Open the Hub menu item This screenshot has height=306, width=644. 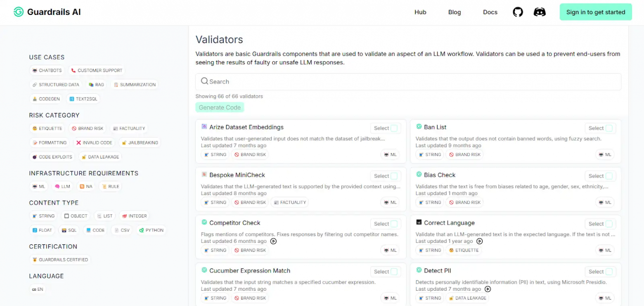[420, 12]
